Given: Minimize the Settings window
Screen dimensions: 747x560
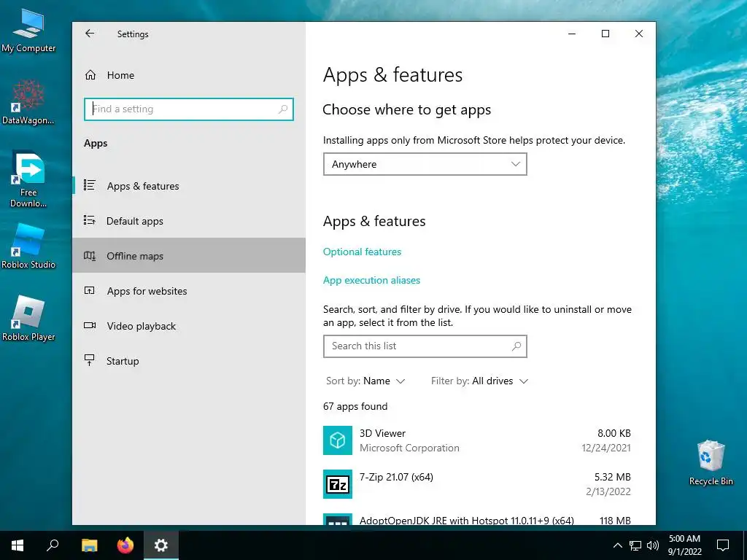Looking at the screenshot, I should [x=572, y=34].
